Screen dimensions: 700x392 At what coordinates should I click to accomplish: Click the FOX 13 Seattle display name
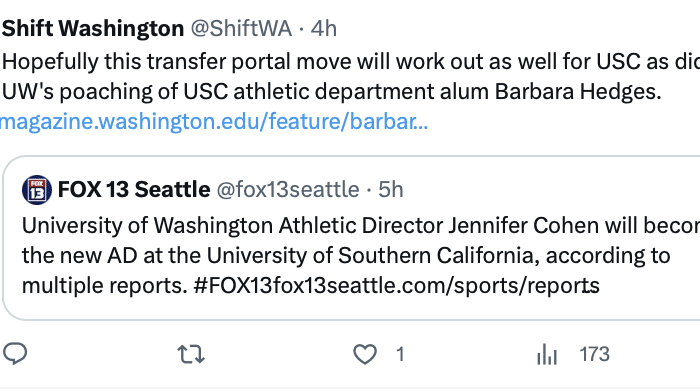134,190
